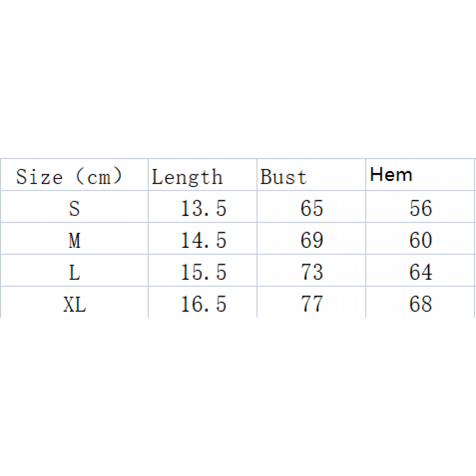Select the "Hem" column header
This screenshot has height=476, width=476.
(391, 175)
